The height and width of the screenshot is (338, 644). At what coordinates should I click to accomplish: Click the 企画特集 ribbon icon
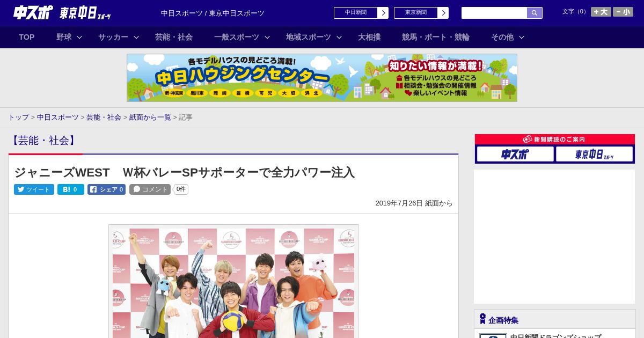(x=482, y=319)
